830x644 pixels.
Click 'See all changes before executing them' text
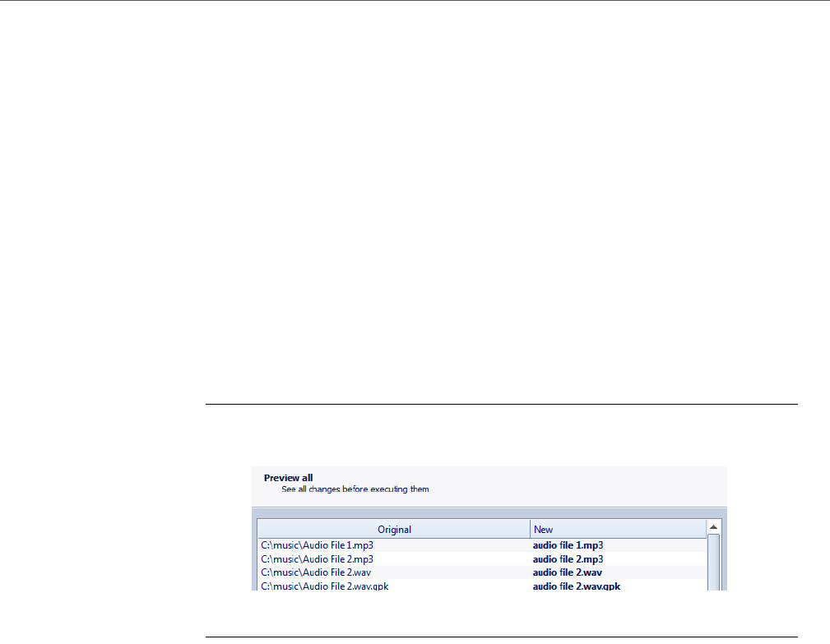[x=355, y=489]
